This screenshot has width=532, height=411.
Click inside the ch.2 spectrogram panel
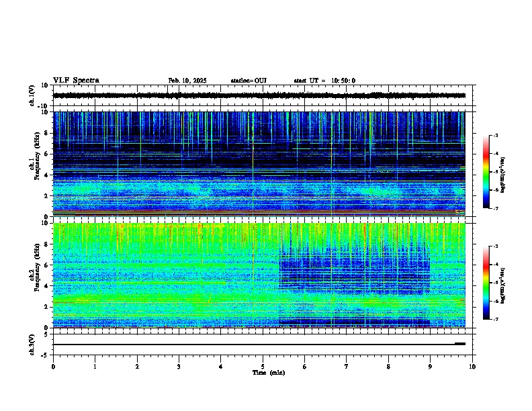click(x=259, y=275)
